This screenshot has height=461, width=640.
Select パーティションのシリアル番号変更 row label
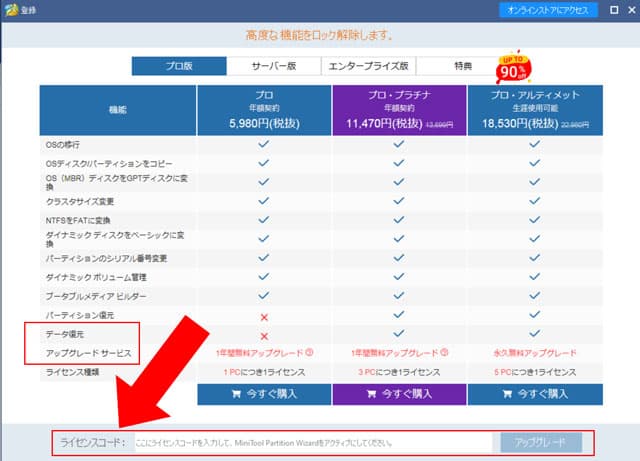pos(106,258)
